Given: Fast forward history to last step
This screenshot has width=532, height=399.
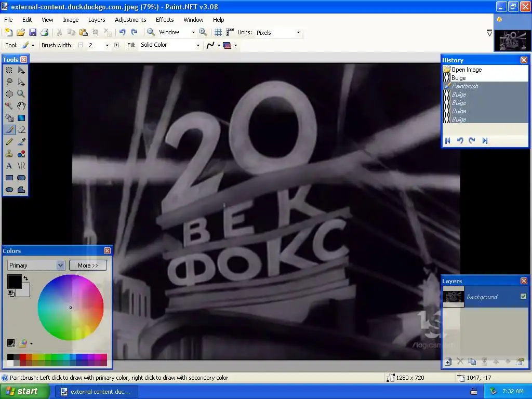Looking at the screenshot, I should tap(485, 141).
